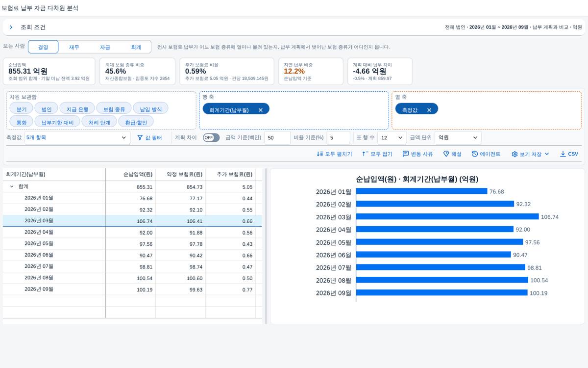This screenshot has height=368, width=588.
Task: Click the 비율 기준(%) input field
Action: coord(338,138)
